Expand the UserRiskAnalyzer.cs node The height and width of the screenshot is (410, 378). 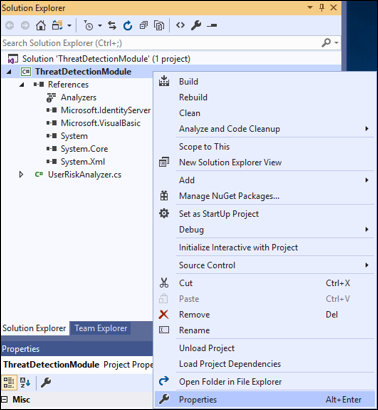click(21, 174)
